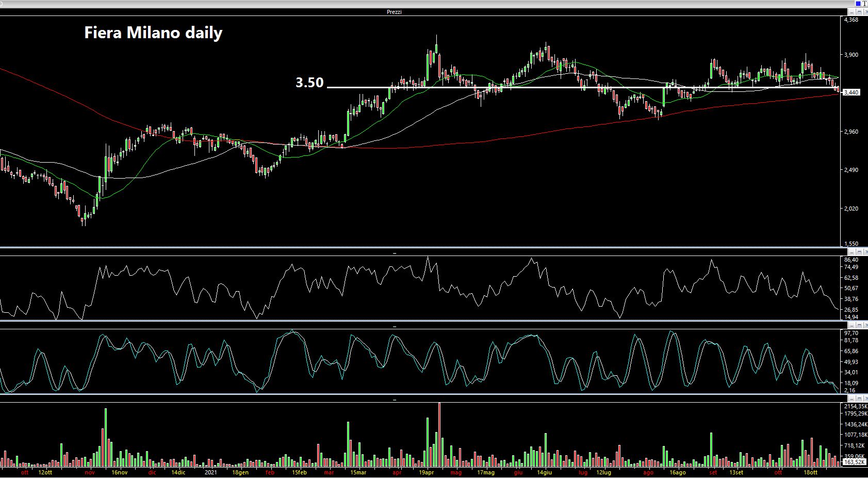Maximize the RSI indicator panel
868x478 pixels.
859,252
